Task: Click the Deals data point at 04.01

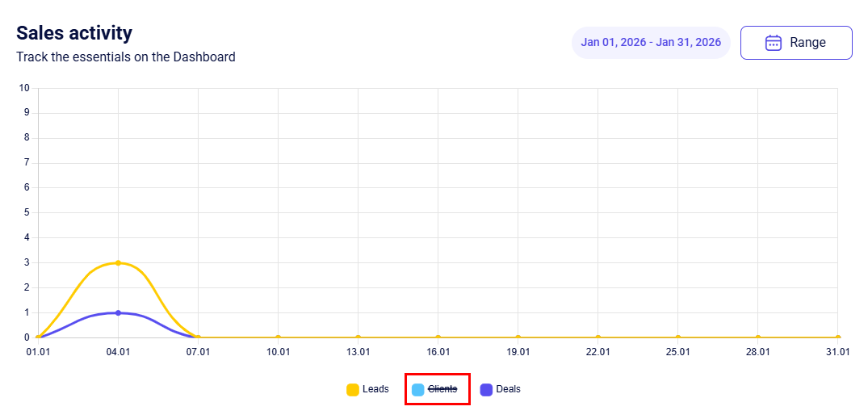Action: pos(118,312)
